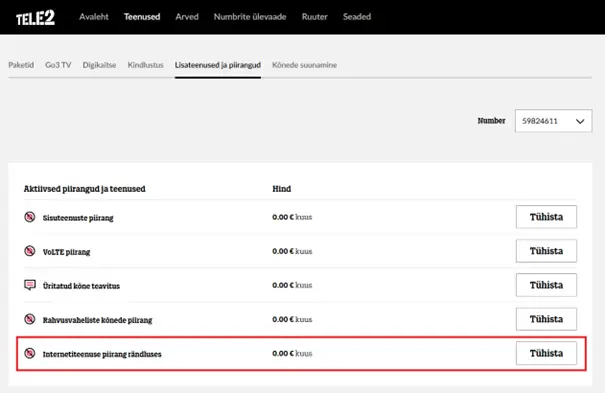
Task: Switch to the Kõnede suunamine tab
Action: click(304, 65)
